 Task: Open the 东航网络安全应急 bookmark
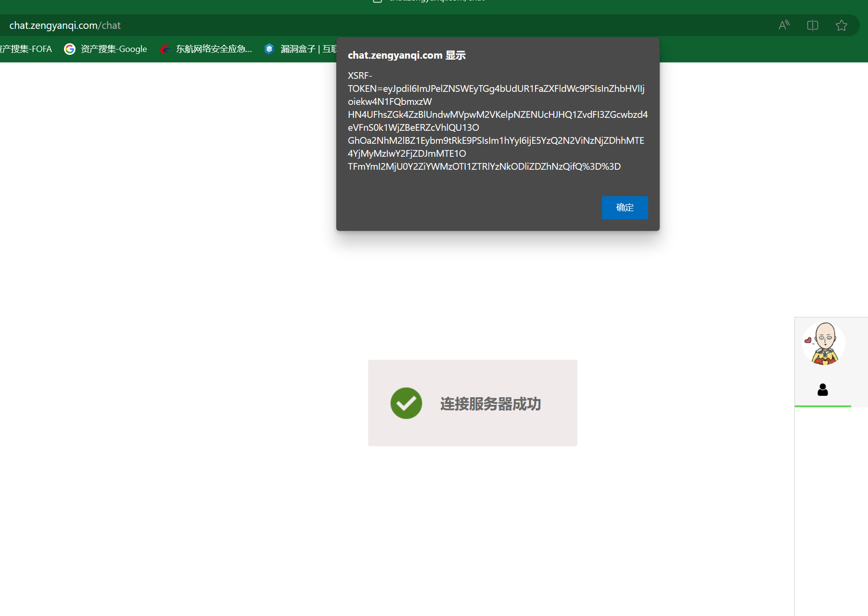pos(213,49)
